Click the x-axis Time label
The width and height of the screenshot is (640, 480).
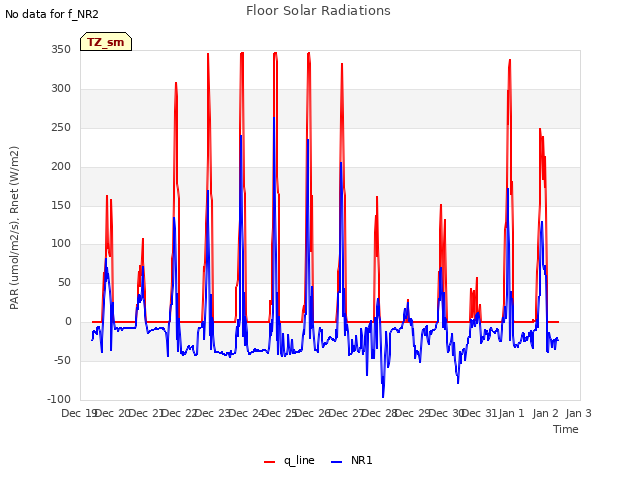(x=566, y=429)
